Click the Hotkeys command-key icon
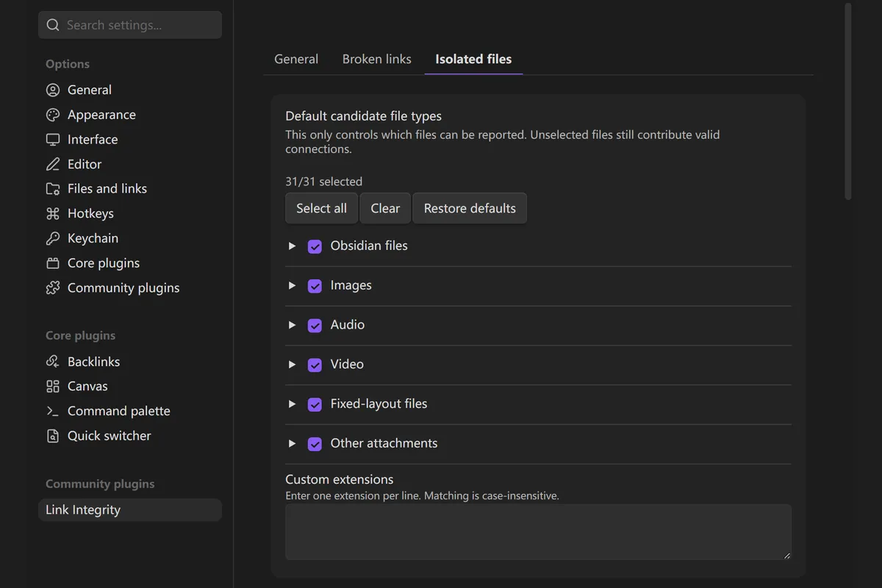The image size is (882, 588). [53, 213]
